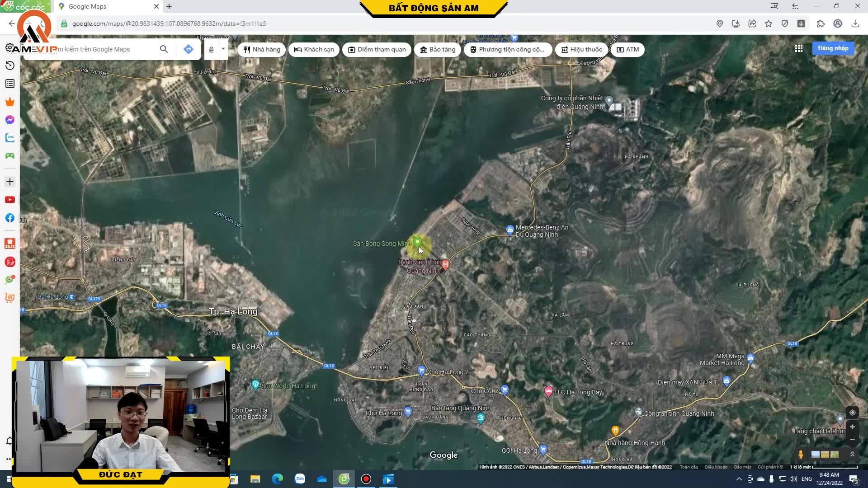Image resolution: width=868 pixels, height=488 pixels.
Task: Open Zalo from the browser sidebar
Action: [x=10, y=138]
